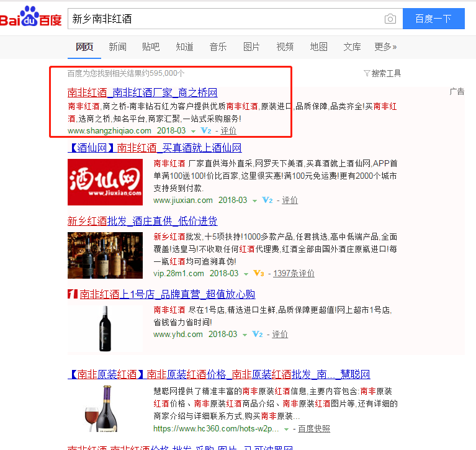Open 【南非原装红酒】慧聪网 result title
This screenshot has width=476, height=450.
pyautogui.click(x=219, y=374)
